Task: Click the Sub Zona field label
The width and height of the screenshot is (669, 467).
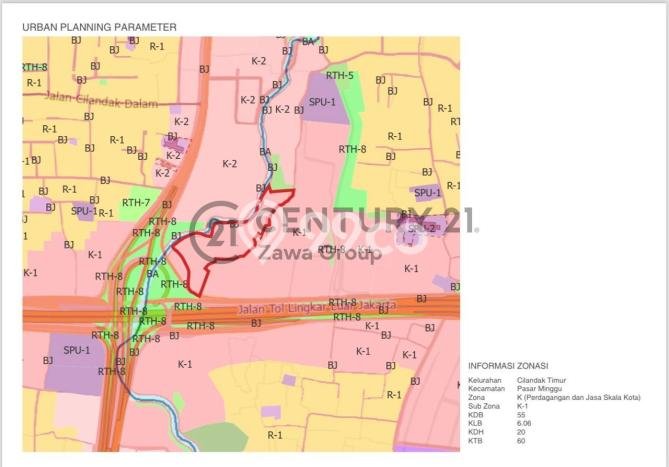Action: [x=484, y=406]
